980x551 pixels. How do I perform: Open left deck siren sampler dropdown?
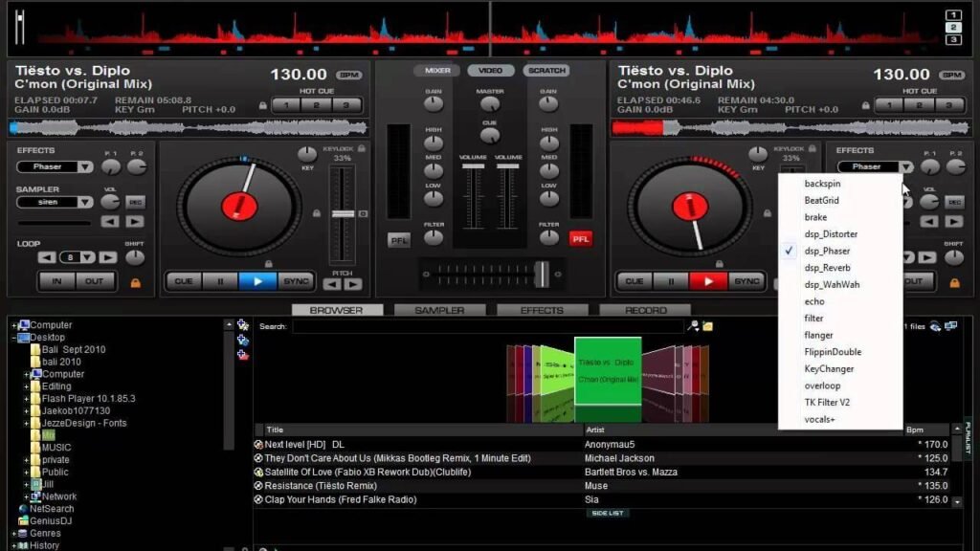tap(85, 203)
